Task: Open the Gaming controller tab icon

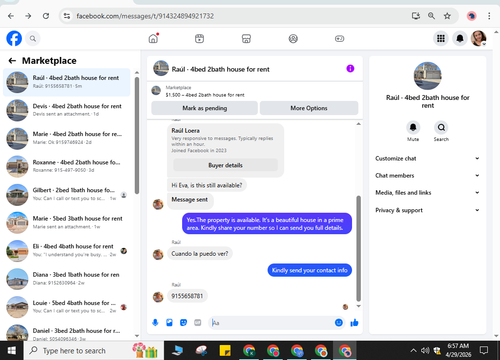Action: 339,39
